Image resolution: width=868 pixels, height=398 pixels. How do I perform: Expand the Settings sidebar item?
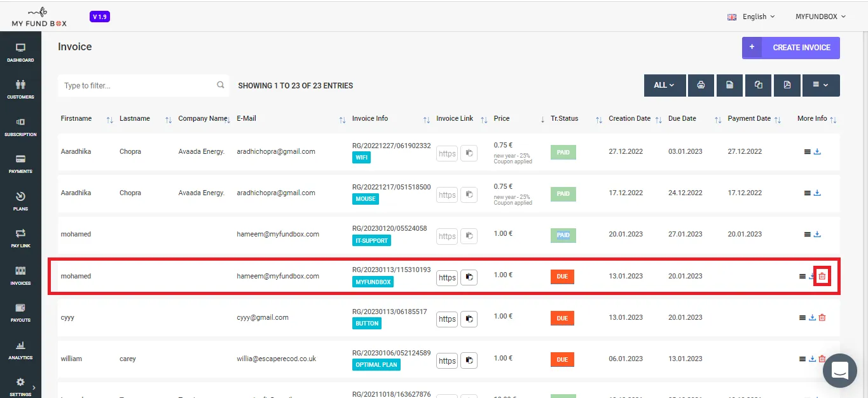(x=20, y=387)
